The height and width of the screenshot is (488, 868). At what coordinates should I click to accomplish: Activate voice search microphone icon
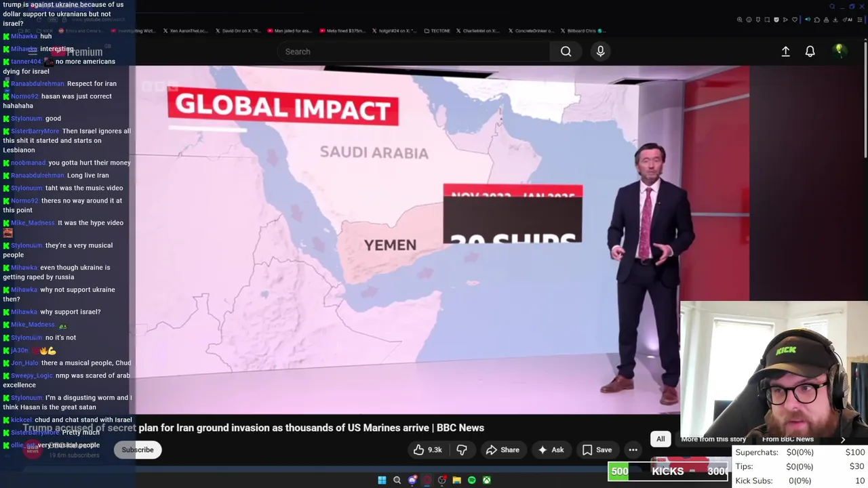(x=600, y=52)
